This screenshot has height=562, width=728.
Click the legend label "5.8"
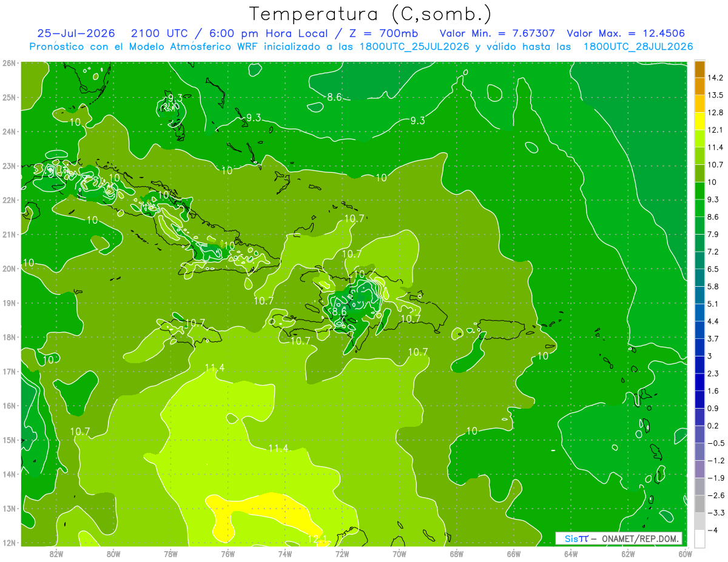(x=713, y=287)
